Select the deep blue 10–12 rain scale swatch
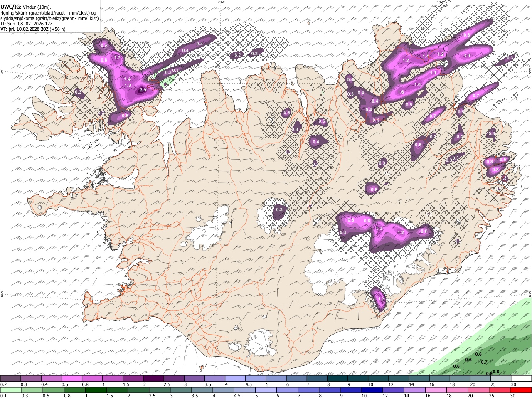Image resolution: width=532 pixels, height=399 pixels. click(x=372, y=390)
